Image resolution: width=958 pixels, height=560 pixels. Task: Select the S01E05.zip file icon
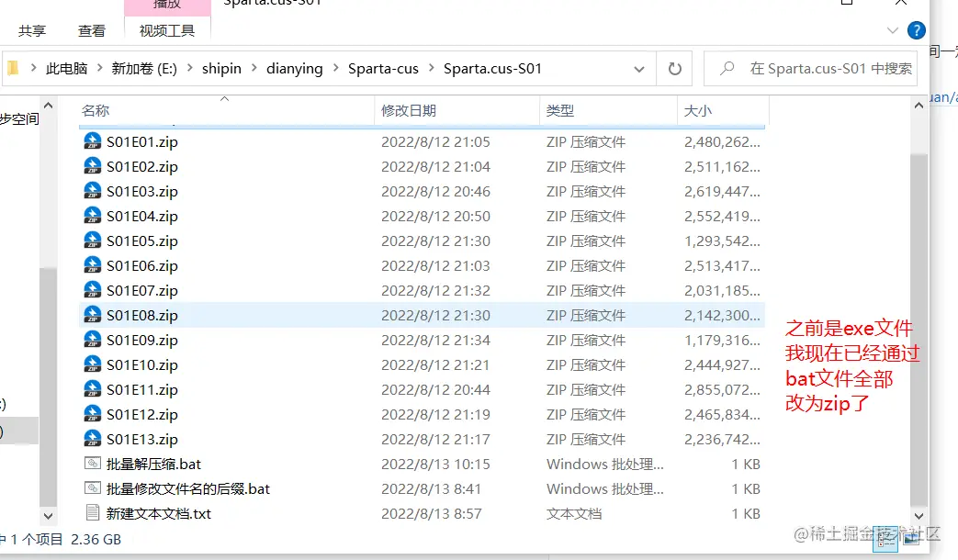[x=92, y=241]
